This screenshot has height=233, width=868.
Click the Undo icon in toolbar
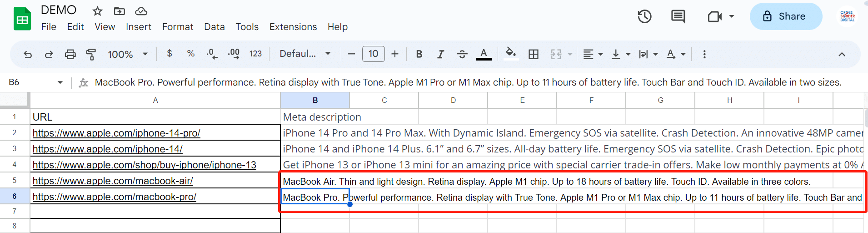point(28,54)
